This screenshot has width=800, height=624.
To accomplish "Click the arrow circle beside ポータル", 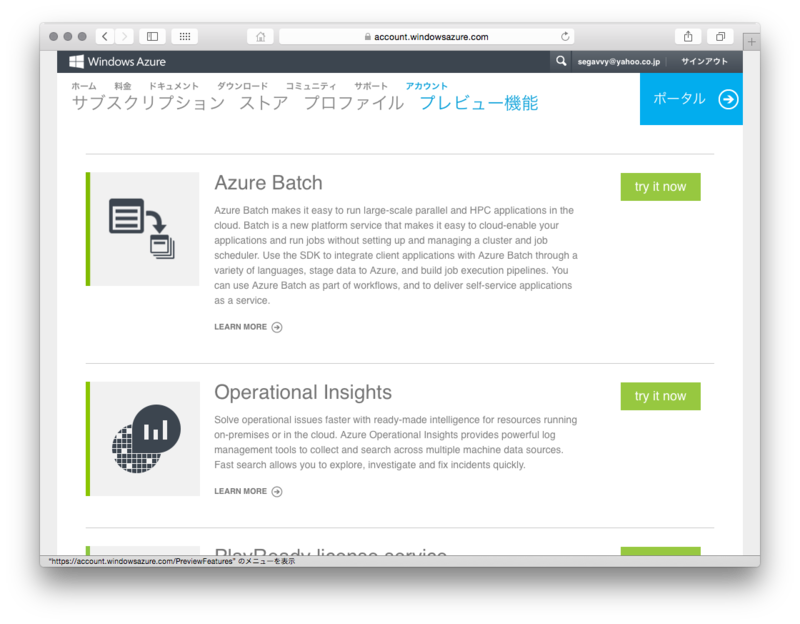I will [728, 99].
